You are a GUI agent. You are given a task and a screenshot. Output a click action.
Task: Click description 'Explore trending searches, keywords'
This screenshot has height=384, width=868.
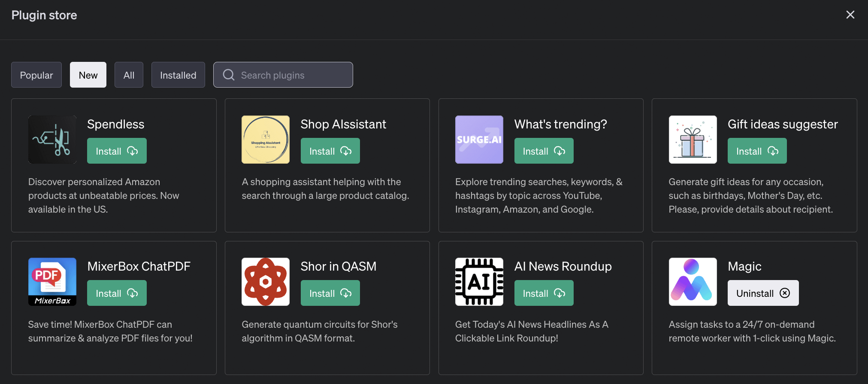539,195
